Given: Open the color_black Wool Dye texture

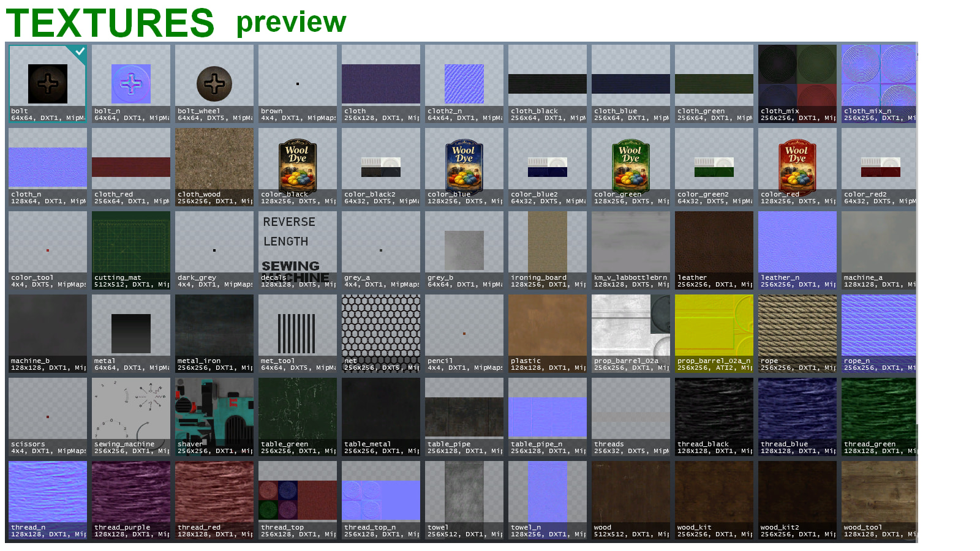Looking at the screenshot, I should pyautogui.click(x=298, y=167).
